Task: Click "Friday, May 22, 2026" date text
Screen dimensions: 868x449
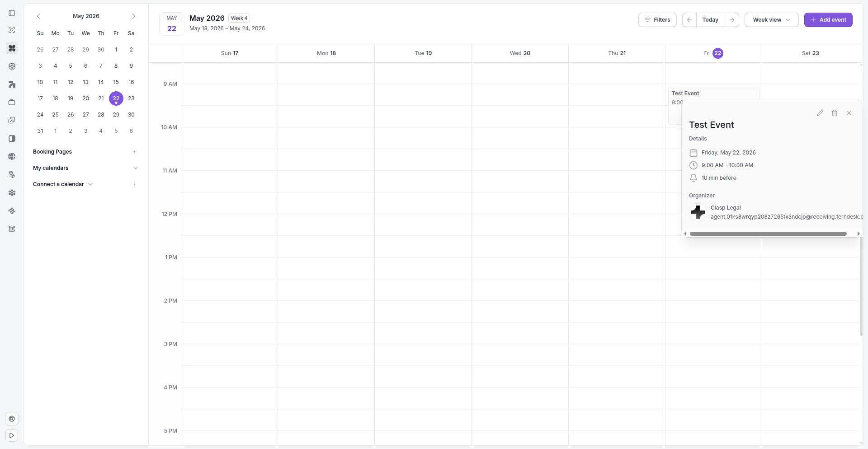Action: click(x=728, y=153)
